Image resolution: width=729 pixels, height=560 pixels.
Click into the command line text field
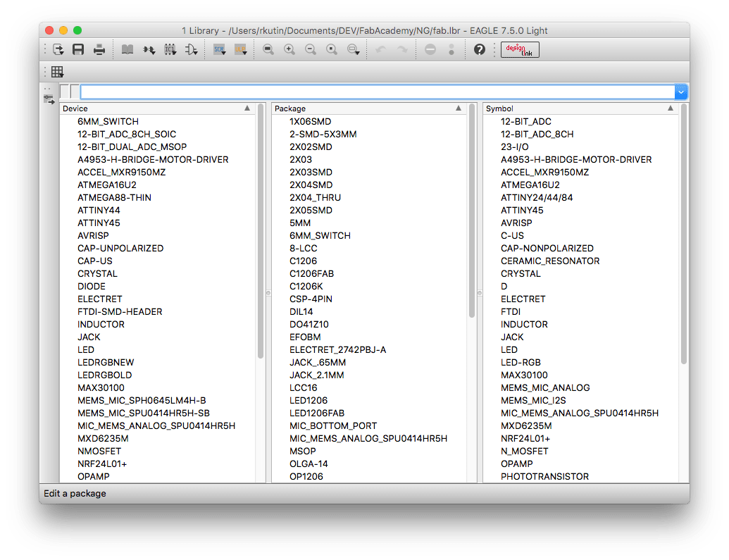pos(378,92)
